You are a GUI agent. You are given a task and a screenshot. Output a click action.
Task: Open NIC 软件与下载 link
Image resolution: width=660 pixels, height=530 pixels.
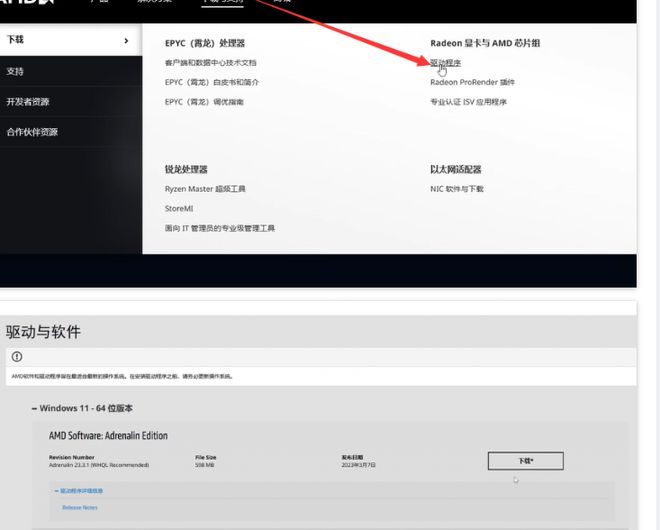(x=457, y=189)
